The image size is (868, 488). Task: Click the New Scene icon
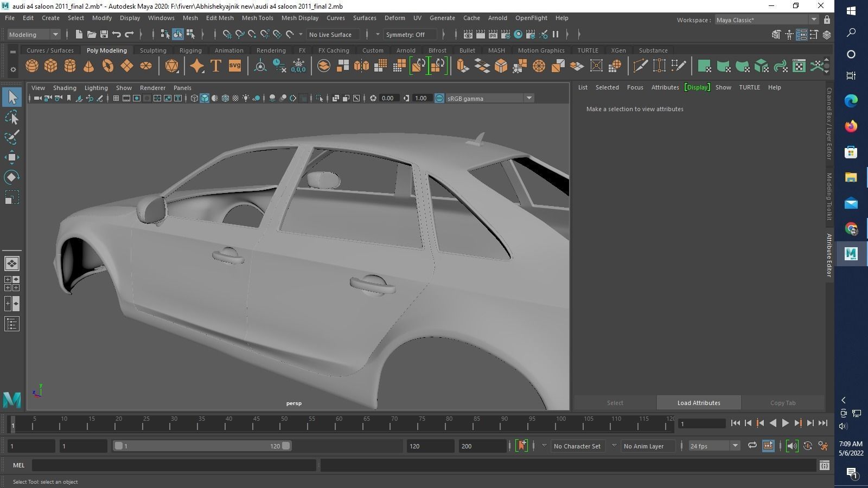(x=79, y=35)
